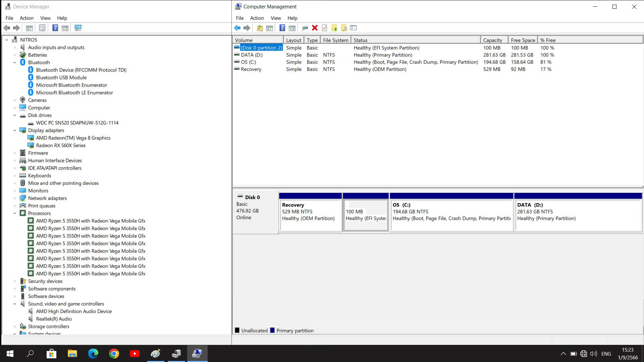Click Scan for hardware changes monitor icon

point(78,28)
